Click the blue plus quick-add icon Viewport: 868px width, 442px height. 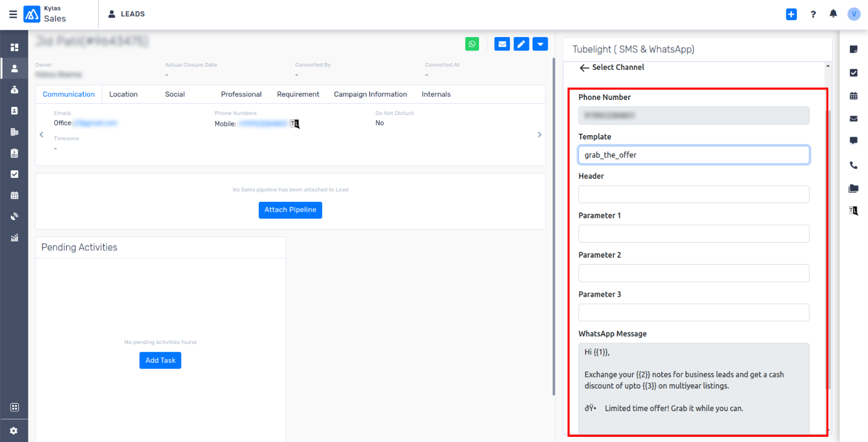pos(791,14)
